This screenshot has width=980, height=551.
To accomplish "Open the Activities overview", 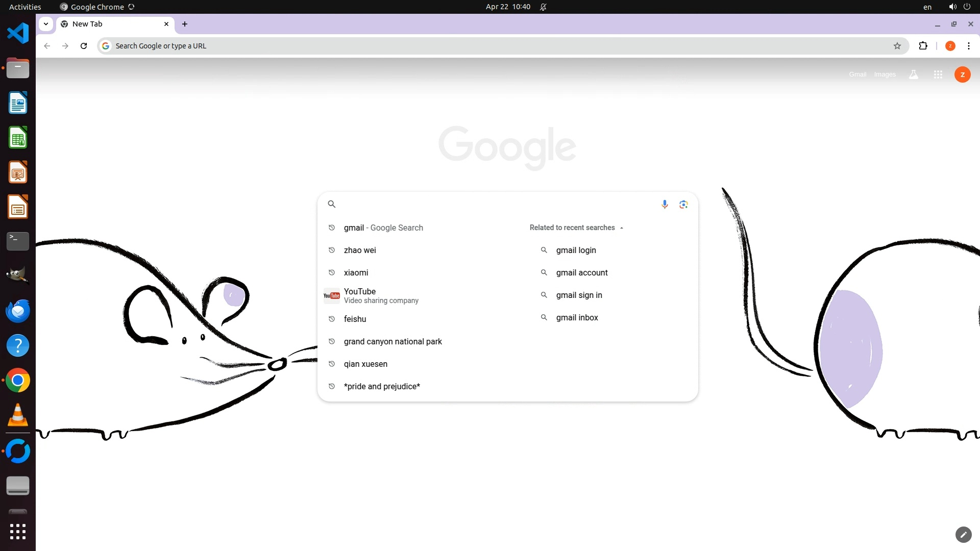I will pyautogui.click(x=25, y=7).
